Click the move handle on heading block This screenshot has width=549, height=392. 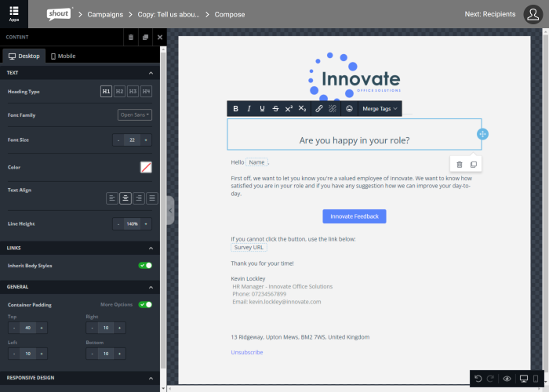(x=482, y=134)
